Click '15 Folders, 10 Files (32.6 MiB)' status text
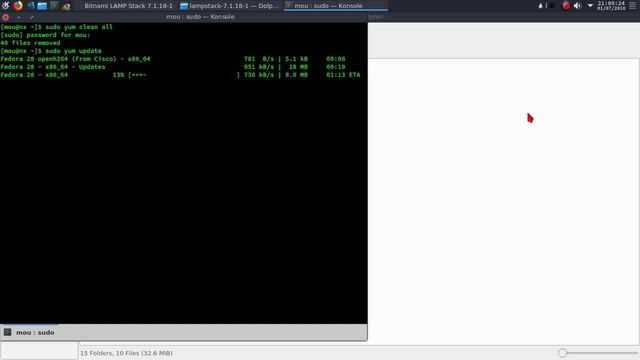This screenshot has width=640, height=360. coord(126,353)
